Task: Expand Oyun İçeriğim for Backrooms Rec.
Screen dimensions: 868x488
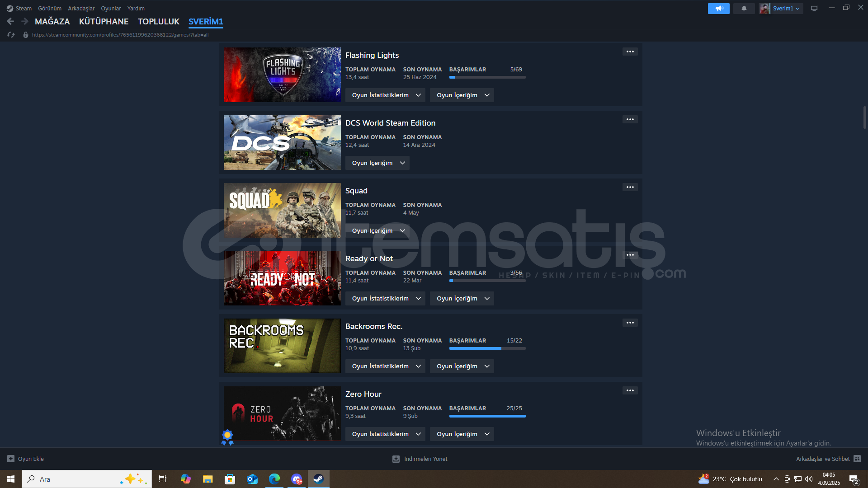Action: 462,366
